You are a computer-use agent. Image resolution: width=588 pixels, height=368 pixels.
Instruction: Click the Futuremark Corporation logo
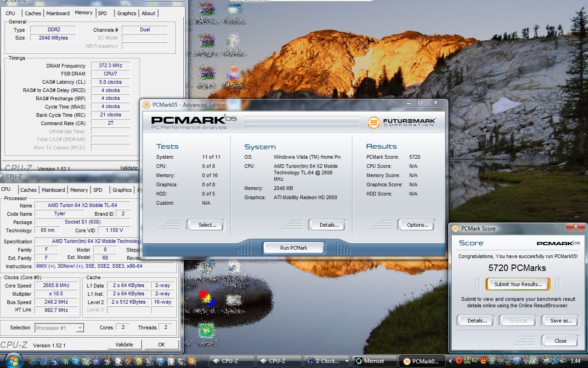click(401, 122)
